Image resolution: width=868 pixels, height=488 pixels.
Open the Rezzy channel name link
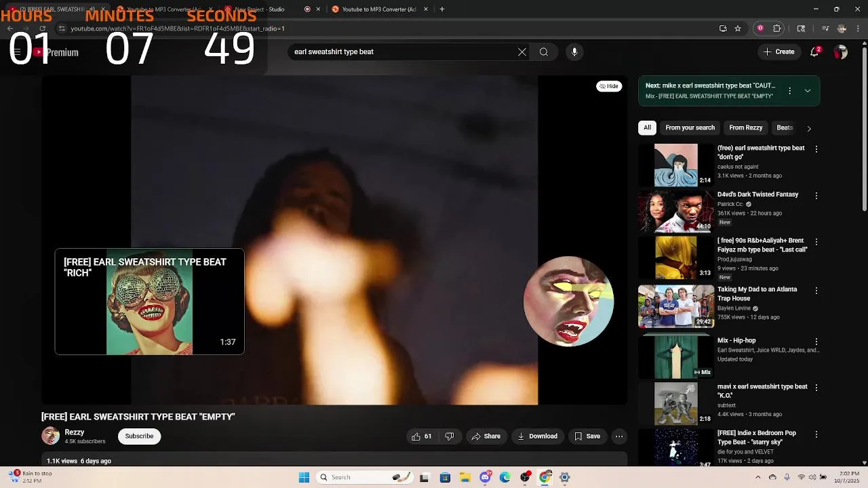[75, 432]
